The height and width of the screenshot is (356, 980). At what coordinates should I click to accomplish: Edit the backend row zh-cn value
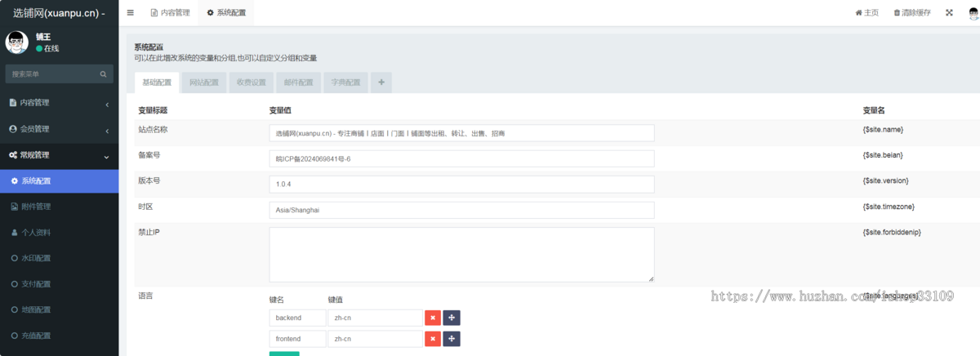[x=374, y=317]
